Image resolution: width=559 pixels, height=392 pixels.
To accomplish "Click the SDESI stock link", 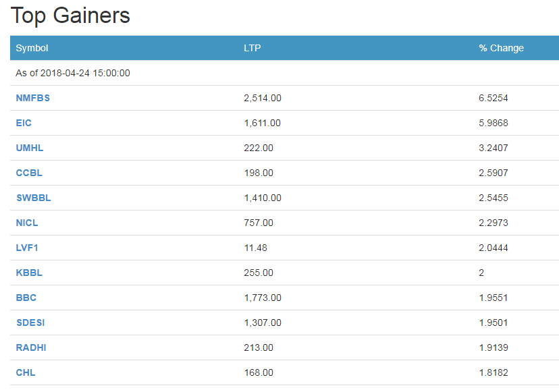I will (30, 323).
